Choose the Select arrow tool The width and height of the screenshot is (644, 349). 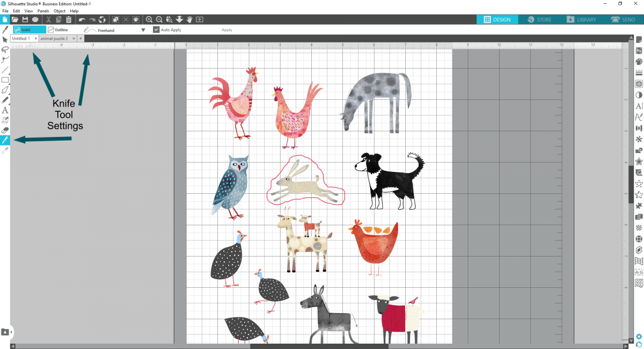[5, 40]
